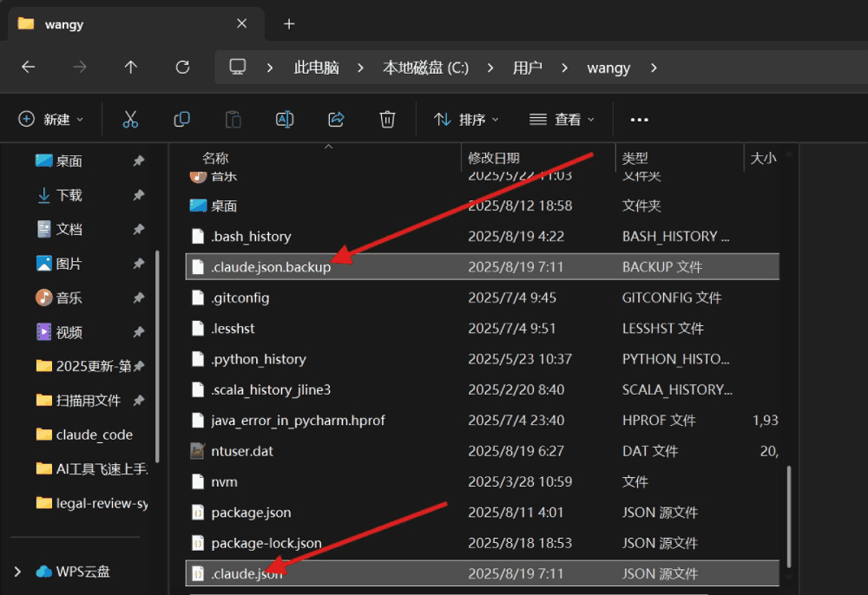This screenshot has width=868, height=595.
Task: Click the Rename icon in toolbar
Action: (285, 120)
